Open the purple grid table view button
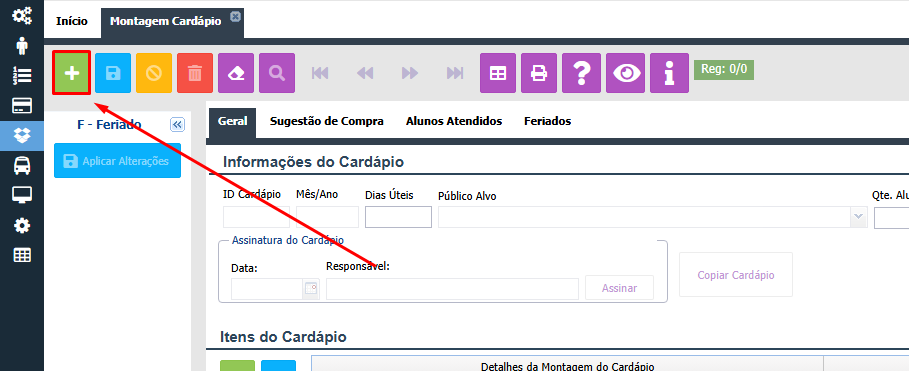 coord(498,73)
